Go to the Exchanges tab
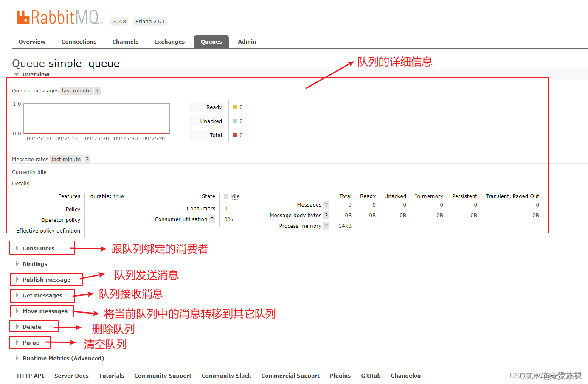 point(169,42)
